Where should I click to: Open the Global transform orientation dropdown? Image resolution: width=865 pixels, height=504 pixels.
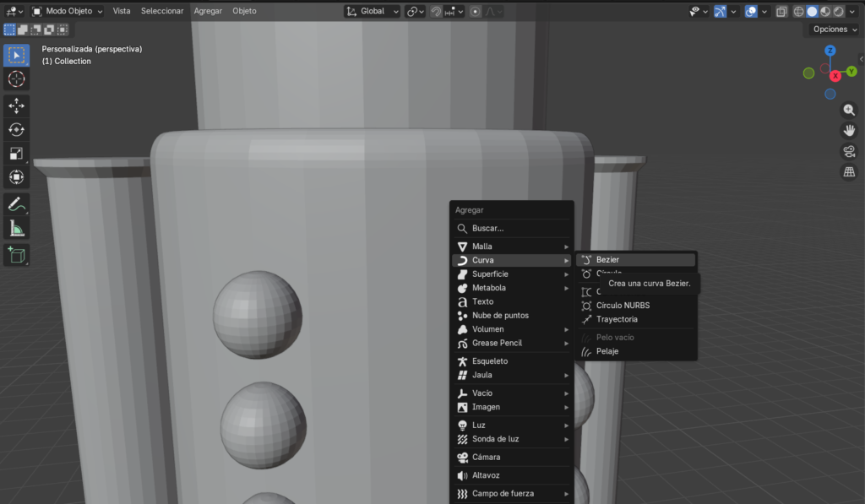click(373, 12)
